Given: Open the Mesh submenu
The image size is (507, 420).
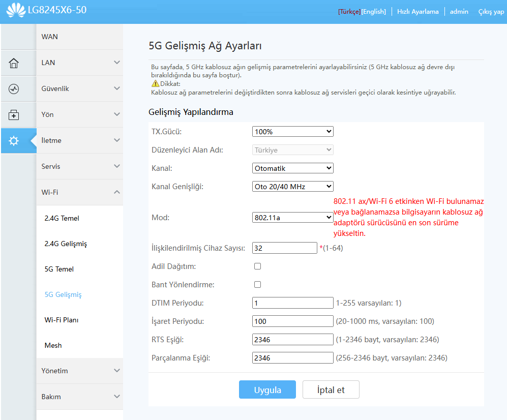Looking at the screenshot, I should [53, 345].
